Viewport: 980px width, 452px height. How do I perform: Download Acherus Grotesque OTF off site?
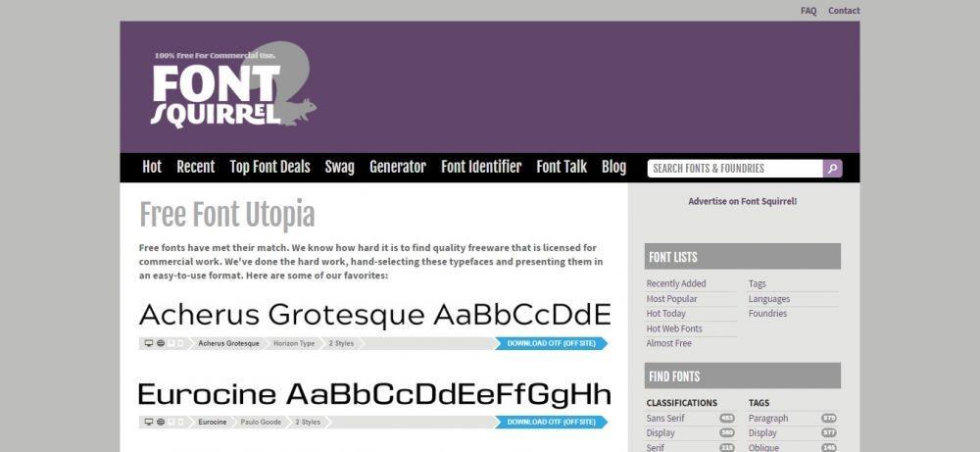click(x=551, y=343)
